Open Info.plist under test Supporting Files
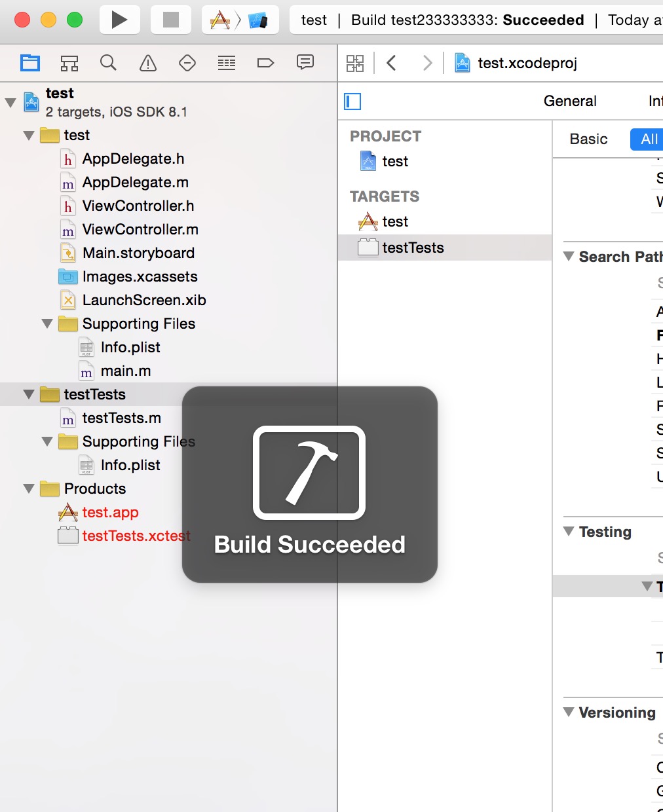 [130, 347]
